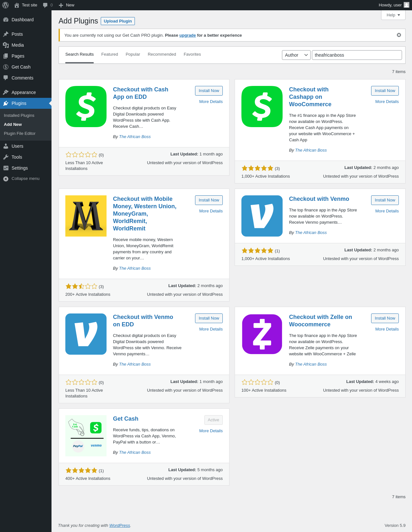Install Checkout with Cash App on EDD
The width and height of the screenshot is (412, 532).
(x=209, y=91)
